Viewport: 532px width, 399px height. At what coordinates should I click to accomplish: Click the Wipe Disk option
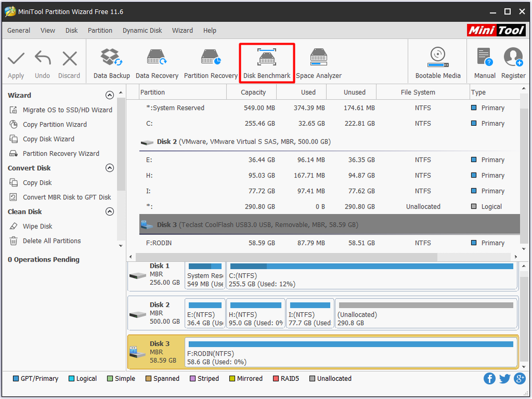(x=38, y=226)
